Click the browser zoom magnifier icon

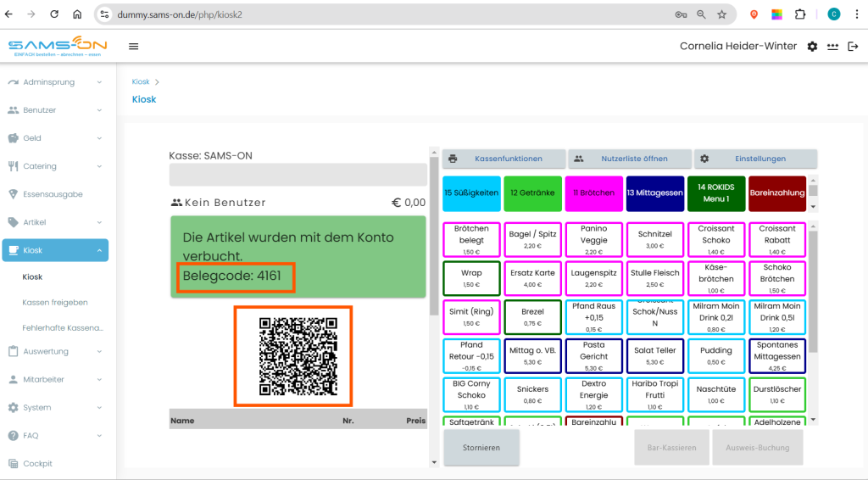tap(701, 15)
